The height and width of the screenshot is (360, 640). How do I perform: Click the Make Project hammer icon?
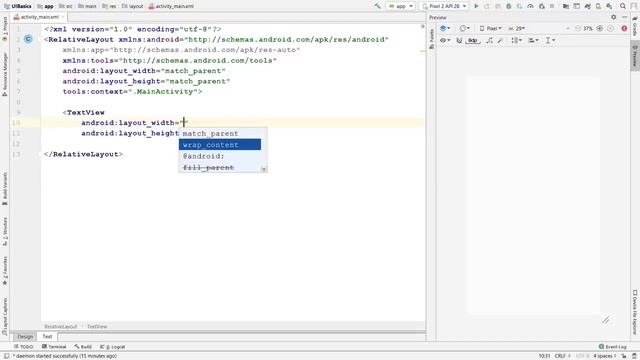(x=378, y=6)
